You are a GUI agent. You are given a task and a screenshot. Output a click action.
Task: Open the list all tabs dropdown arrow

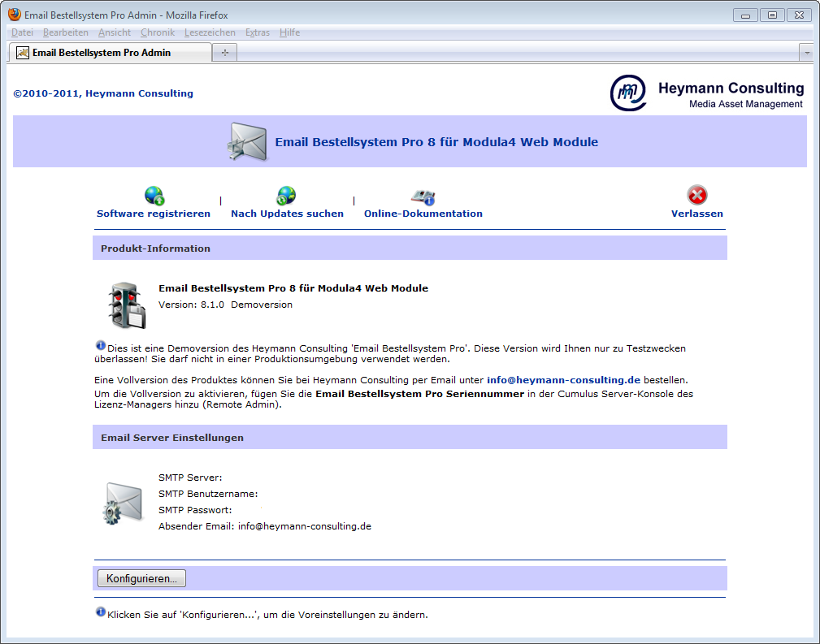click(807, 53)
